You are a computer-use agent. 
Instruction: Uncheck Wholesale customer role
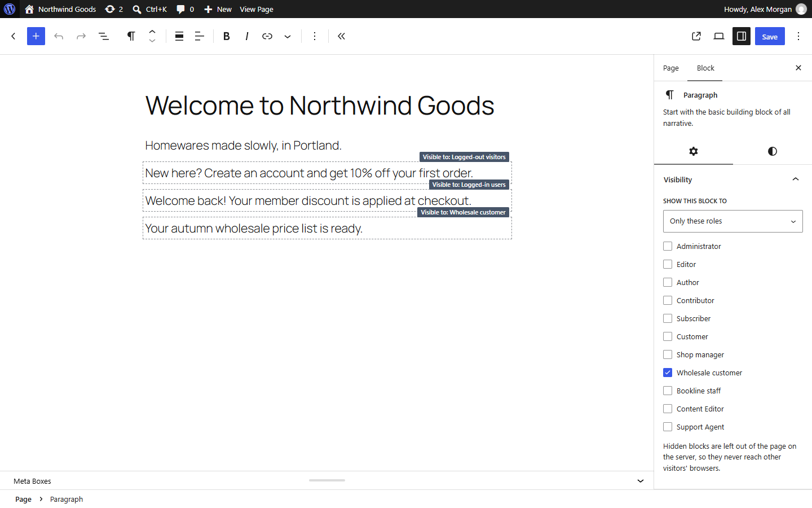click(668, 373)
